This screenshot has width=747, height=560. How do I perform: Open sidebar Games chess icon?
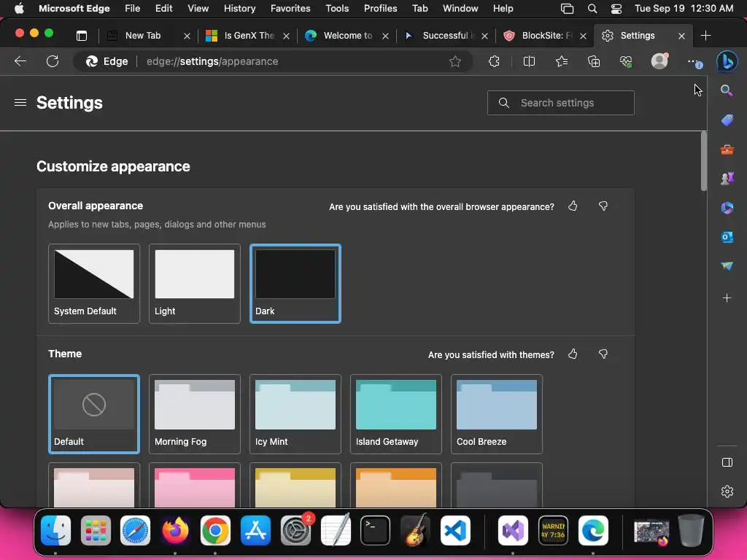click(727, 179)
